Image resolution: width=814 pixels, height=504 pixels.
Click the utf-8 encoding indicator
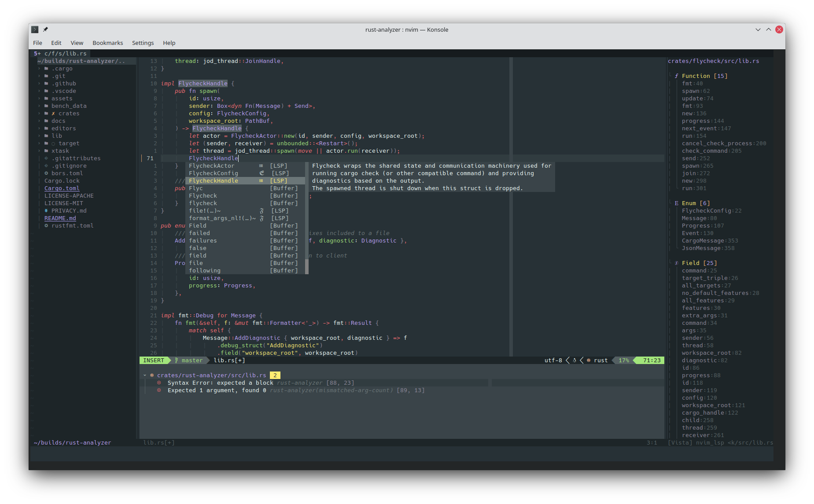click(x=553, y=361)
